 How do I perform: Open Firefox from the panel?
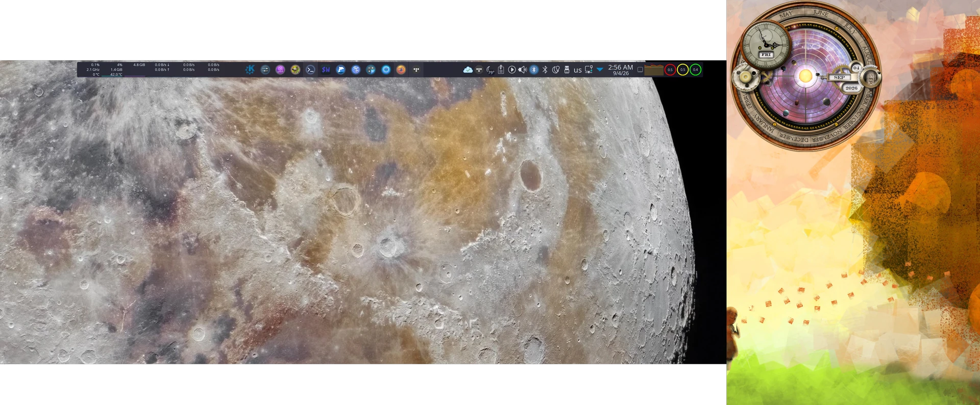point(401,70)
